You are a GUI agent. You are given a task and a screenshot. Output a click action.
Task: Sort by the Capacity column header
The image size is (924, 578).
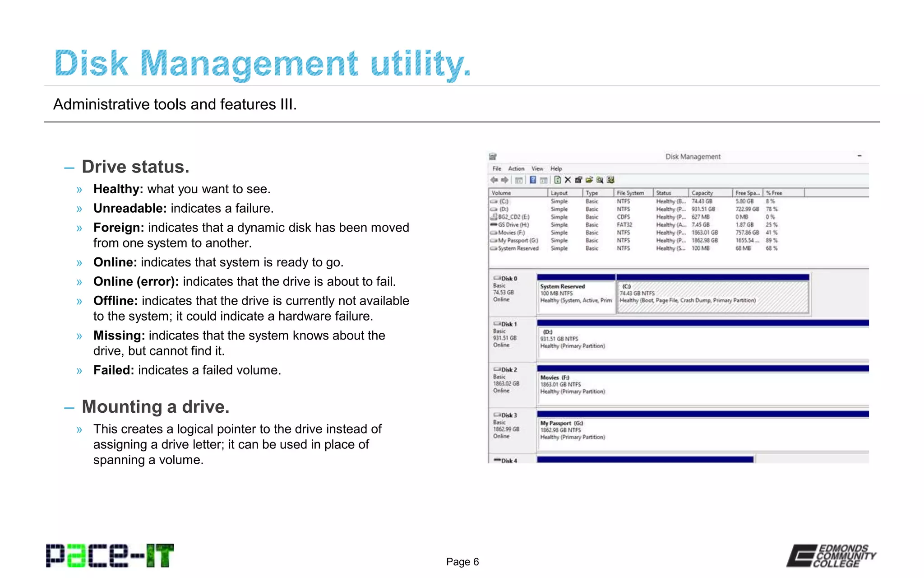point(702,193)
